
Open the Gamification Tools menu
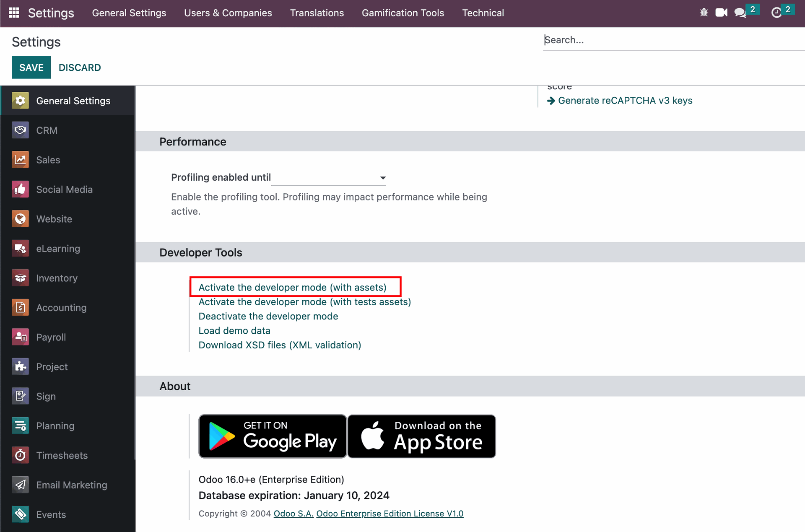[403, 13]
